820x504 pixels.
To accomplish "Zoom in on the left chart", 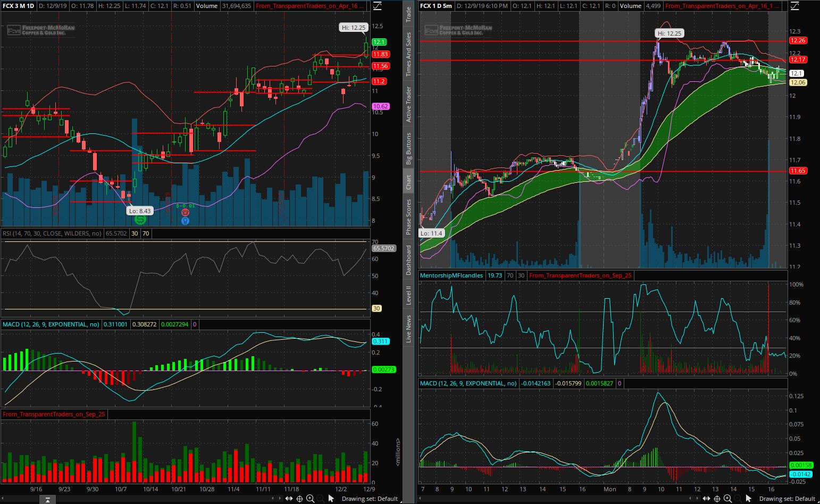I will click(x=310, y=498).
